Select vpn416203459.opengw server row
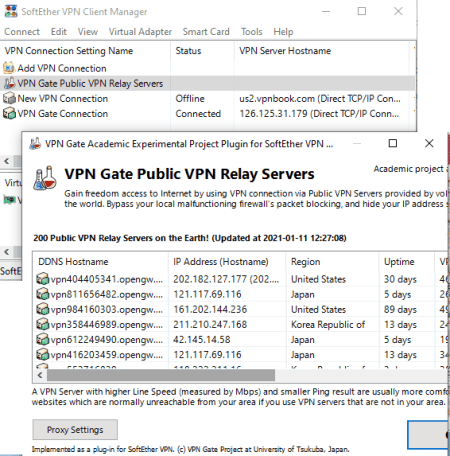 click(x=240, y=355)
